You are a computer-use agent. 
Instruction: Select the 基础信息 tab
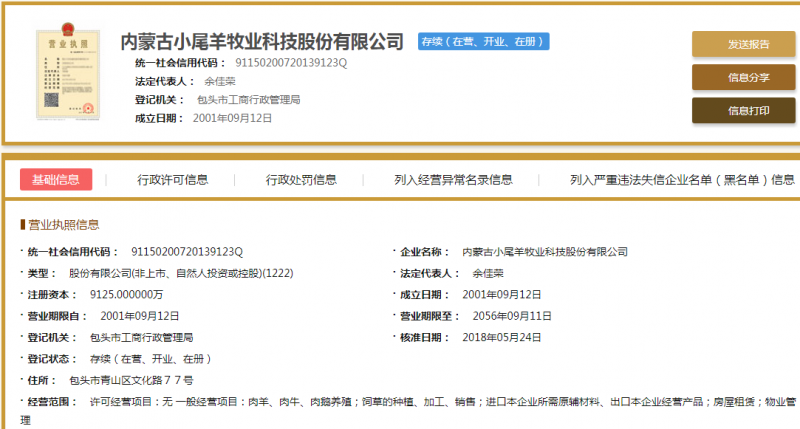click(x=56, y=180)
